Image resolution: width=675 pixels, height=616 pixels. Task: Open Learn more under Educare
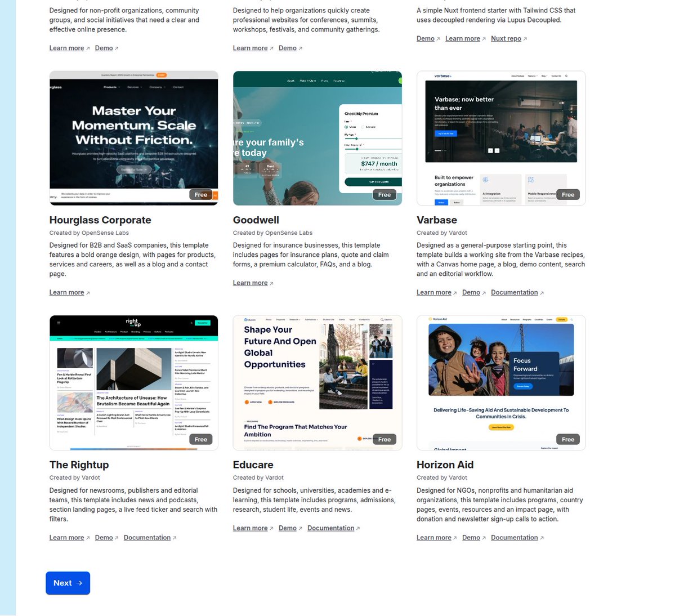[x=250, y=528]
